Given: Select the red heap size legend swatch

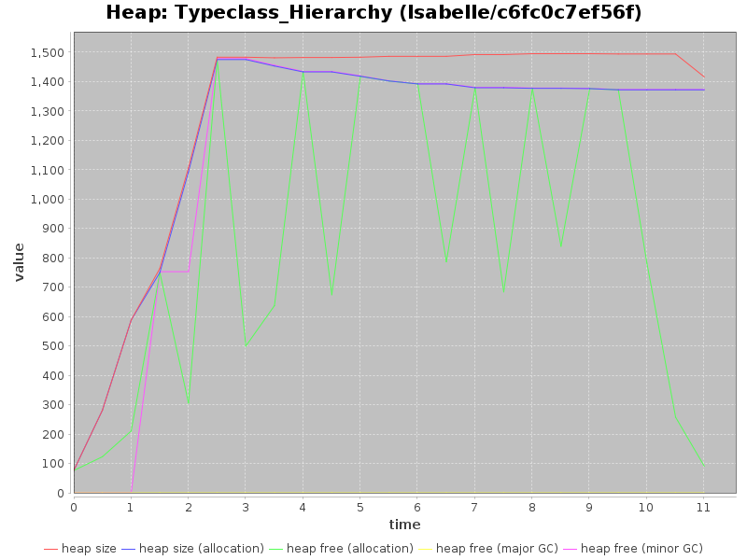Looking at the screenshot, I should [x=50, y=549].
